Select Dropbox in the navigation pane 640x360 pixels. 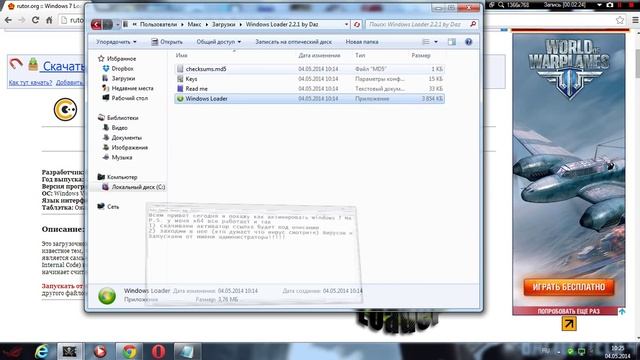pos(118,69)
